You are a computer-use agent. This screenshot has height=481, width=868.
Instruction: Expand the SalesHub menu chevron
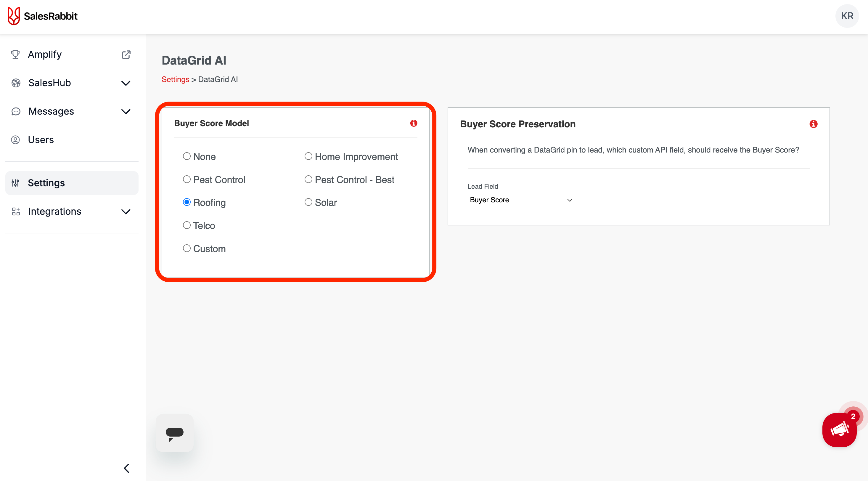click(126, 83)
